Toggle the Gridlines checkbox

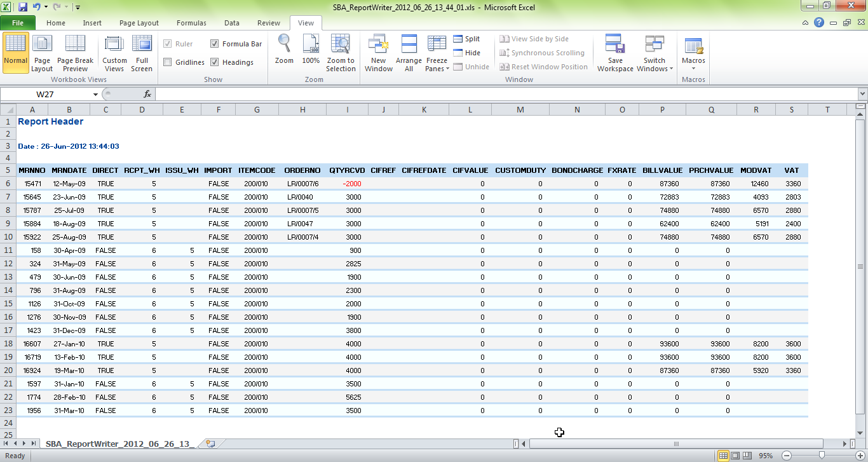click(x=168, y=62)
